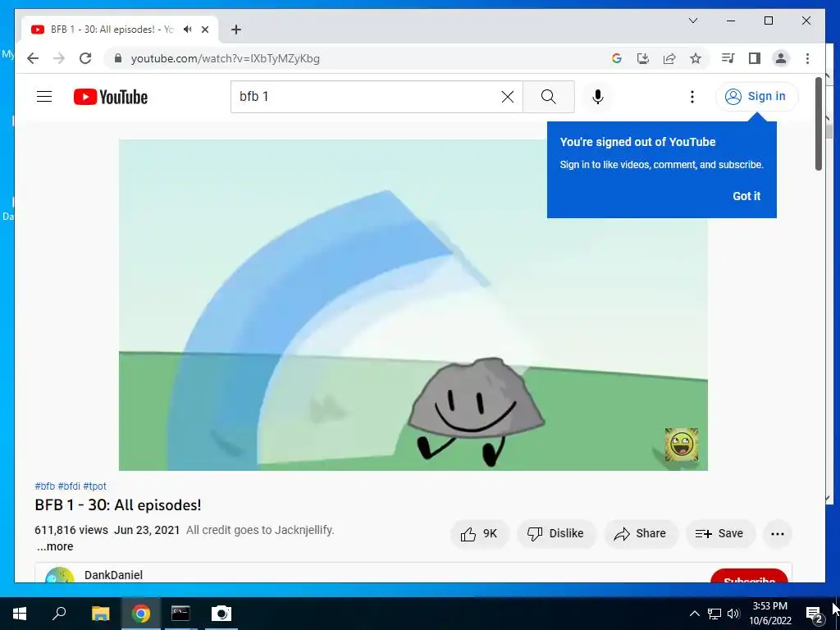840x630 pixels.
Task: Open the #bfdi hashtag link
Action: coord(69,486)
